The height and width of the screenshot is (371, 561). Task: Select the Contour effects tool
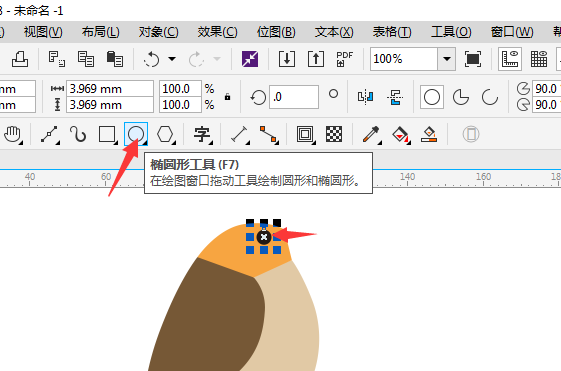[305, 135]
